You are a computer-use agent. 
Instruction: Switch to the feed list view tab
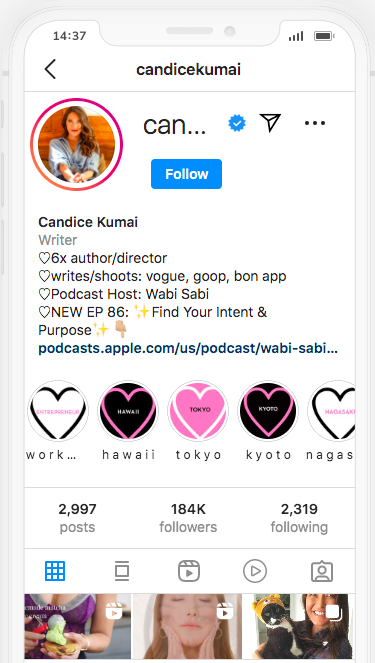(122, 571)
